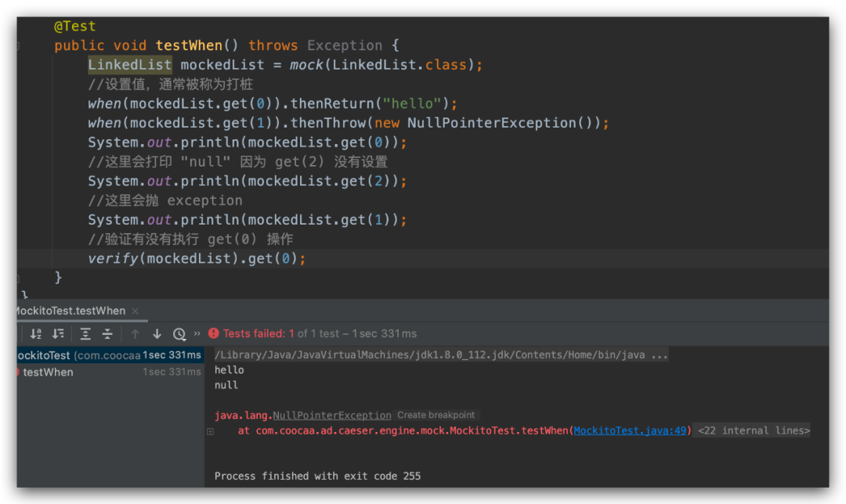This screenshot has width=846, height=504.
Task: Click verify(mockedList).get(0) line
Action: click(x=197, y=259)
